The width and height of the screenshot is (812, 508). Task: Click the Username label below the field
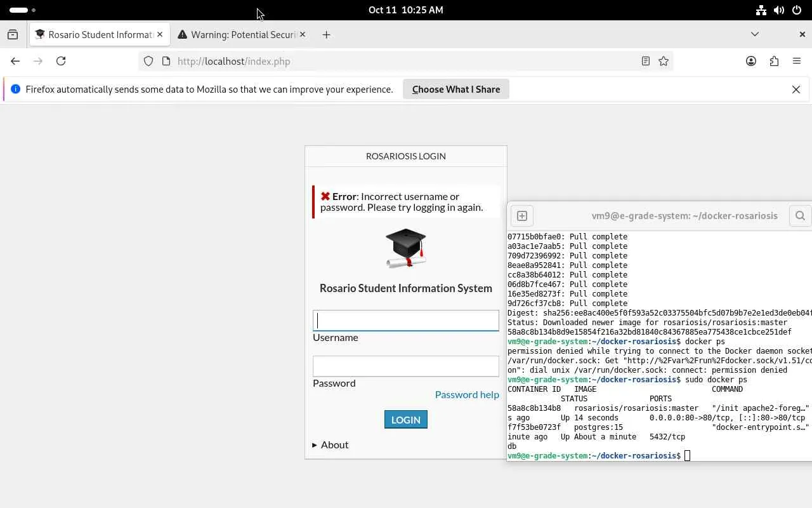coord(336,337)
